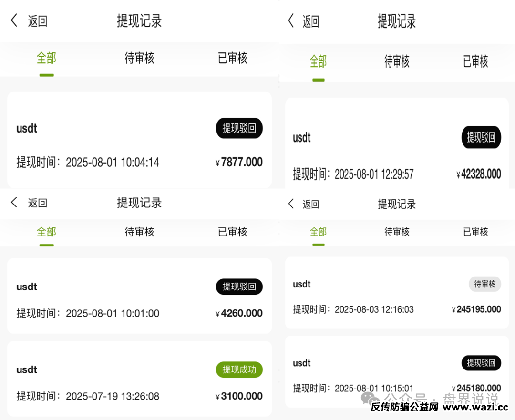The image size is (515, 420).
Task: Switch to 已审核 tab above the 42328.000 record
Action: coord(475,61)
